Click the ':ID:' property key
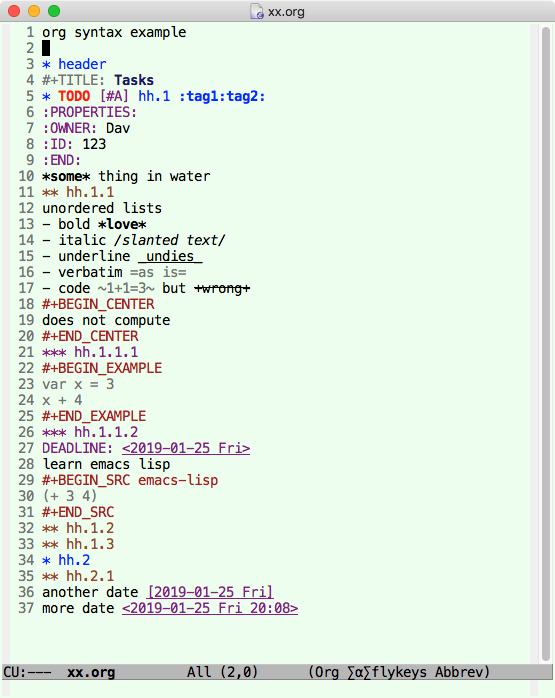 coord(57,144)
